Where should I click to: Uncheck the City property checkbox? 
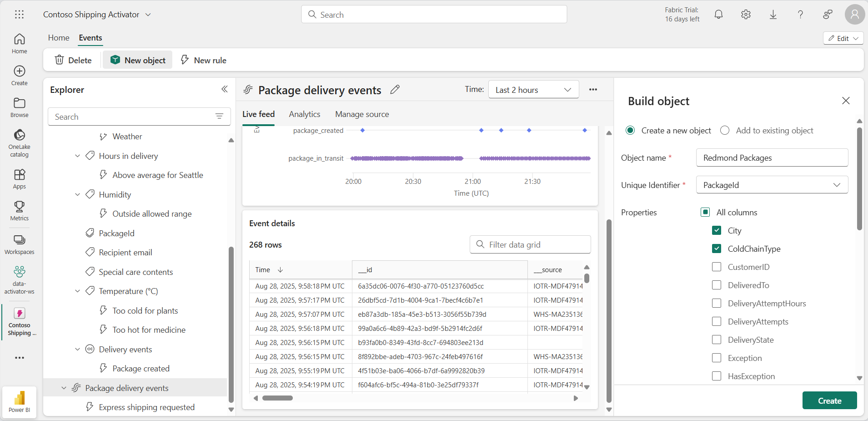(x=717, y=230)
